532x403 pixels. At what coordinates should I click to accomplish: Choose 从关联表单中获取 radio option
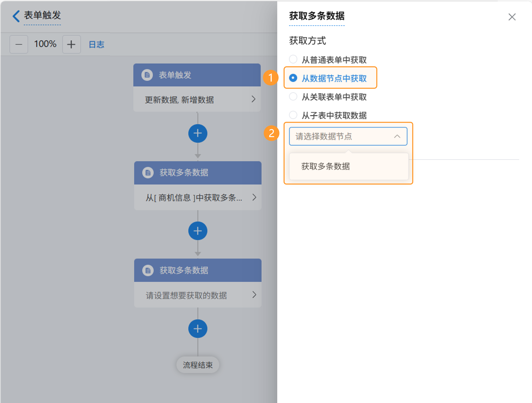(293, 97)
